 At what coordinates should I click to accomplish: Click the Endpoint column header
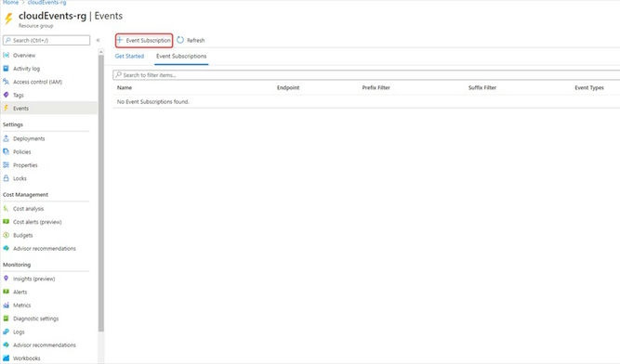tap(288, 87)
